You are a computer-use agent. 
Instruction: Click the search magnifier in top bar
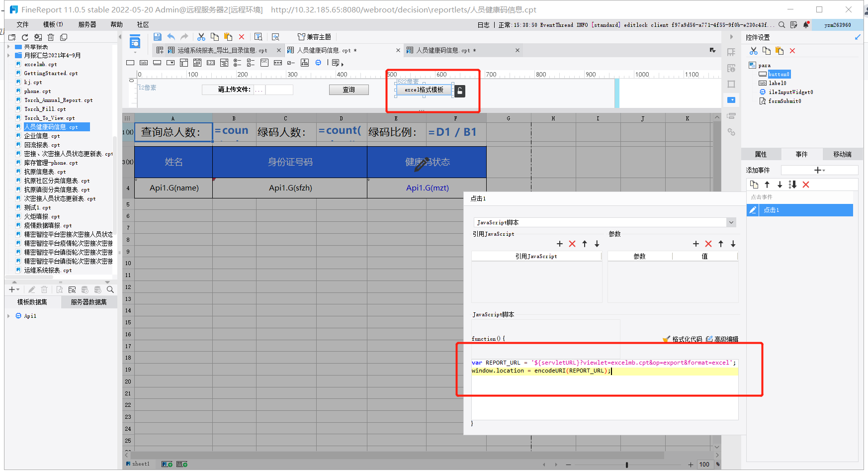coord(782,24)
